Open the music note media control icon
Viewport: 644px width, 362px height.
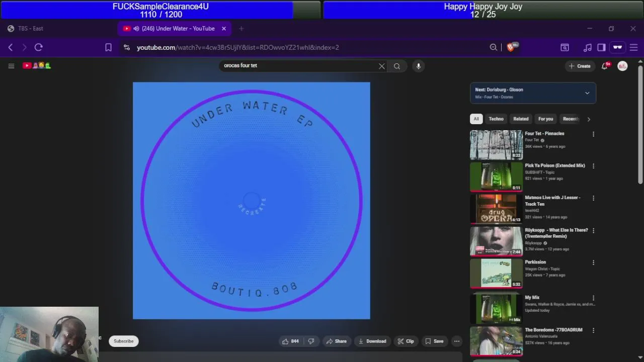[x=588, y=47]
